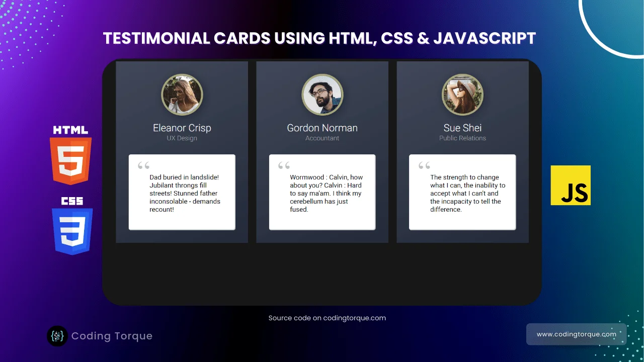
Task: Click the HTML5 logo icon
Action: pyautogui.click(x=70, y=155)
